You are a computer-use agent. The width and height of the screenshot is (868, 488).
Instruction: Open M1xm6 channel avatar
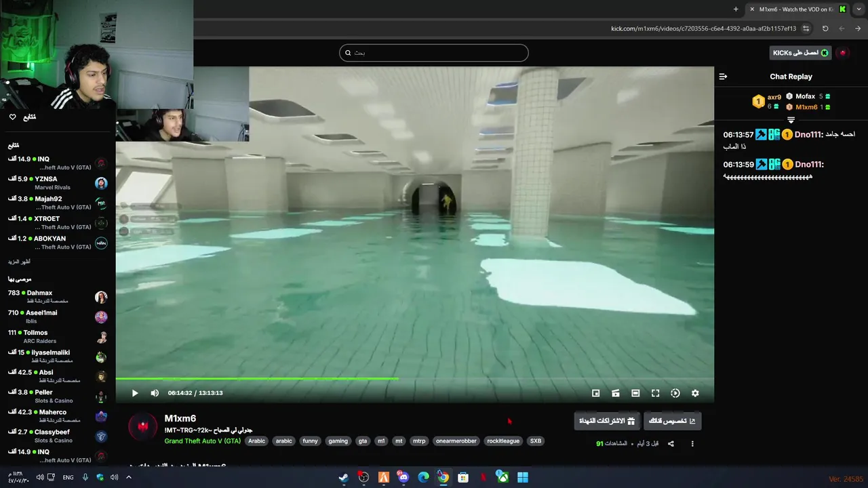pyautogui.click(x=142, y=427)
